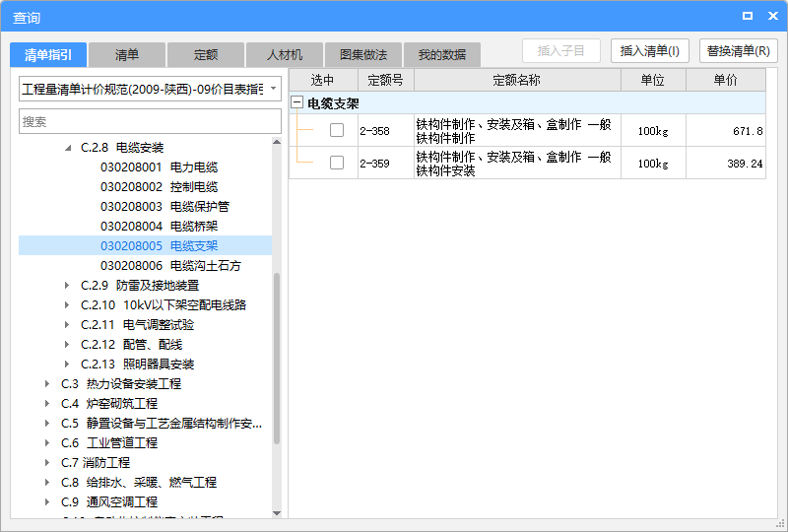
Task: Expand C.2.13 照明器具安装
Action: [x=67, y=365]
